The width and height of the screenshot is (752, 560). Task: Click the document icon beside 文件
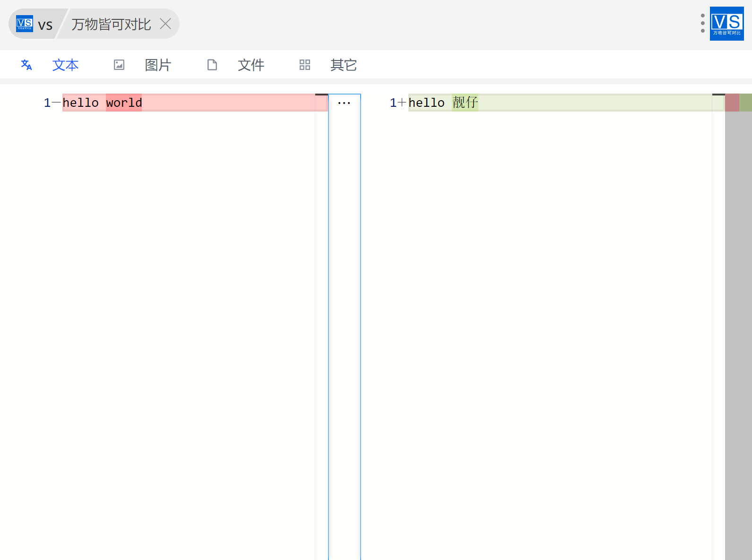pos(212,65)
